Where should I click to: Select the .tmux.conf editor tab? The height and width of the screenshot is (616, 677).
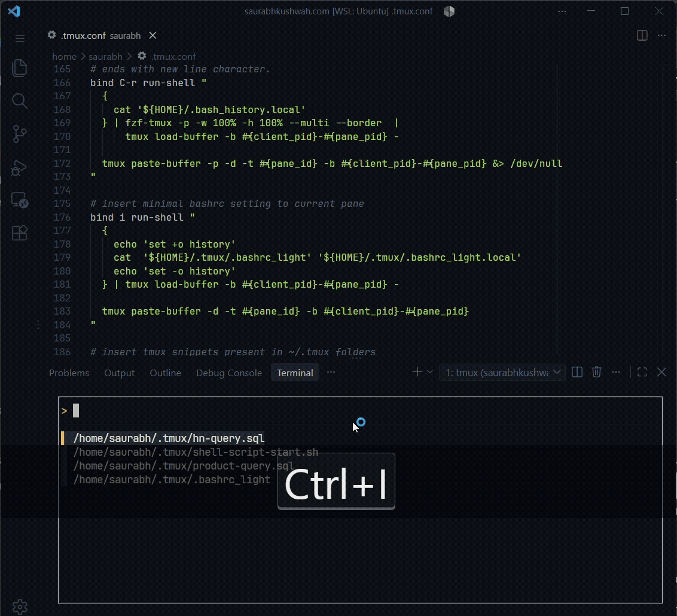102,35
